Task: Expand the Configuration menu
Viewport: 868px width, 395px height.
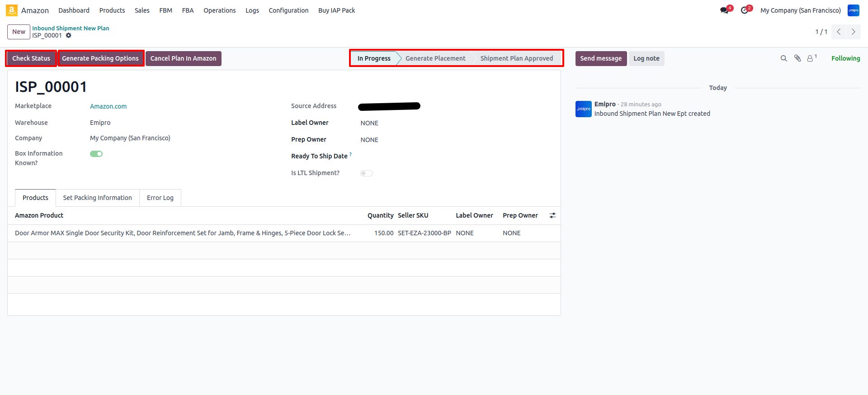Action: [288, 10]
